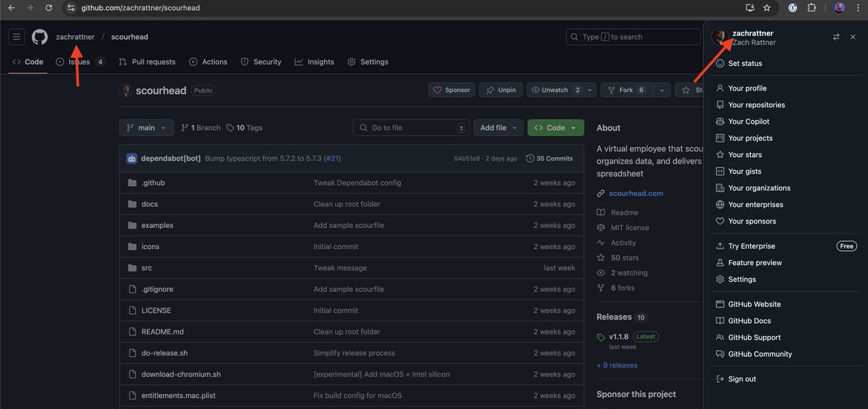
Task: Open the icons folder
Action: pyautogui.click(x=150, y=247)
